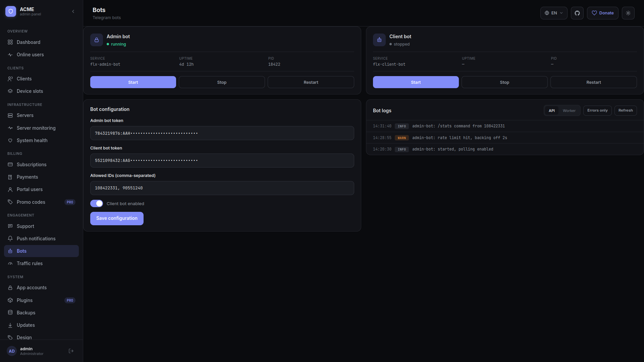Click Save configuration button

pyautogui.click(x=117, y=219)
